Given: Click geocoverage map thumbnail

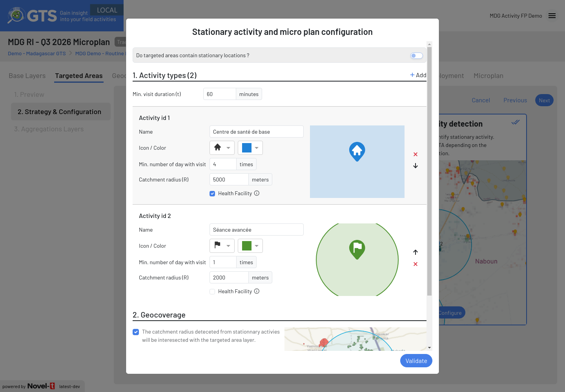Looking at the screenshot, I should click(x=355, y=339).
